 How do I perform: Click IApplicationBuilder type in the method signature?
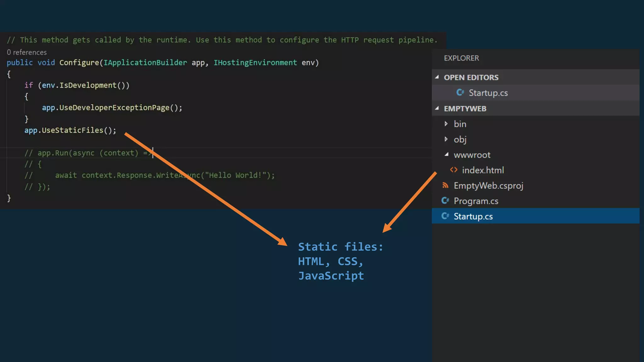pyautogui.click(x=145, y=63)
